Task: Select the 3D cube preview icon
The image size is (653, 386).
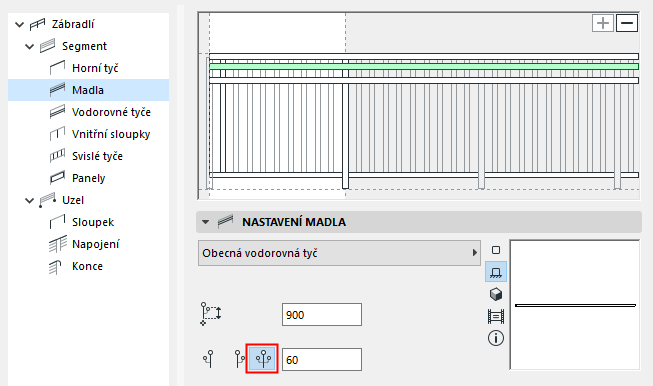Action: (x=496, y=294)
